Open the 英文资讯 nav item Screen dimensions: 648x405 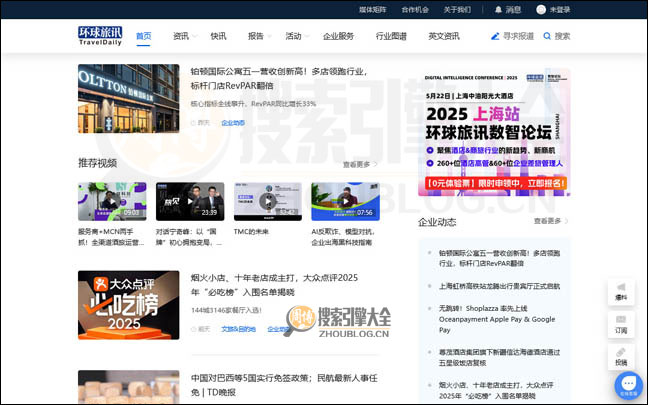point(444,36)
